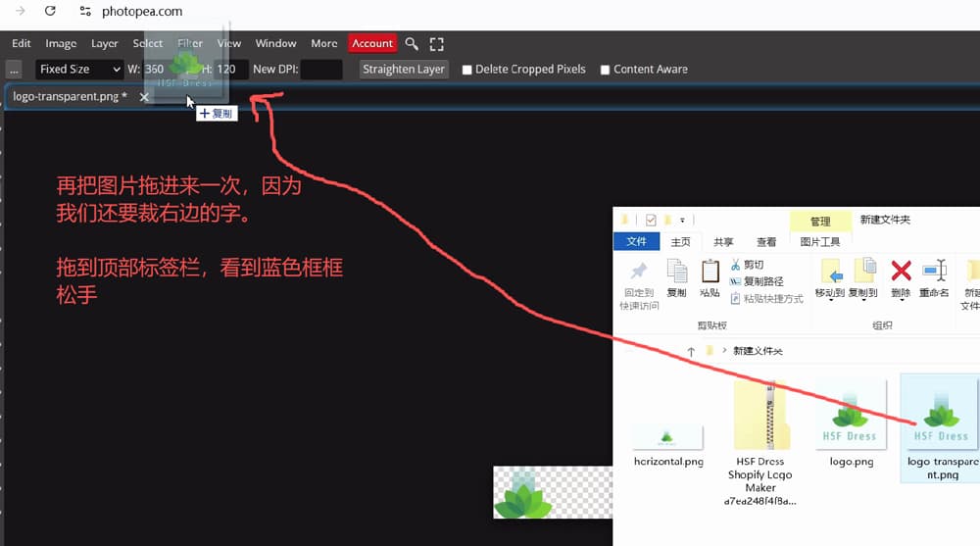Click the 粘贴 paste icon
The image size is (980, 546).
tap(710, 277)
